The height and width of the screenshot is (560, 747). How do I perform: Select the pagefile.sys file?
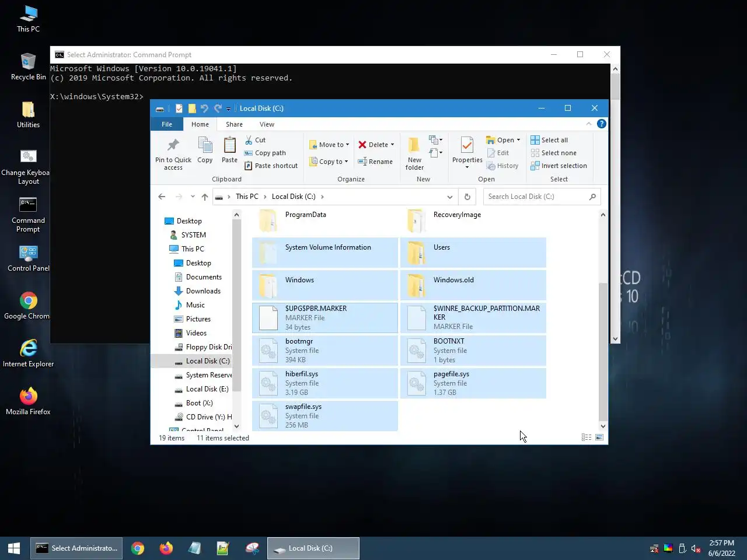click(473, 383)
